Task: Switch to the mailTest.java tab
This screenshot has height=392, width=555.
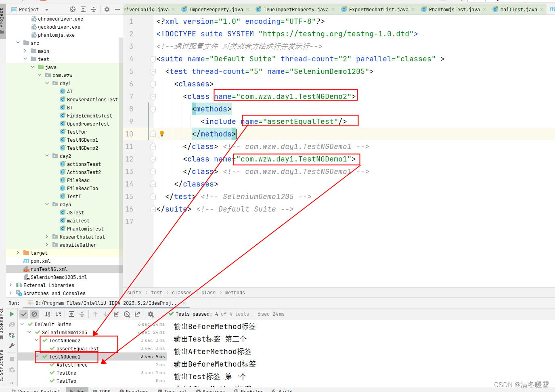Action: pyautogui.click(x=518, y=9)
